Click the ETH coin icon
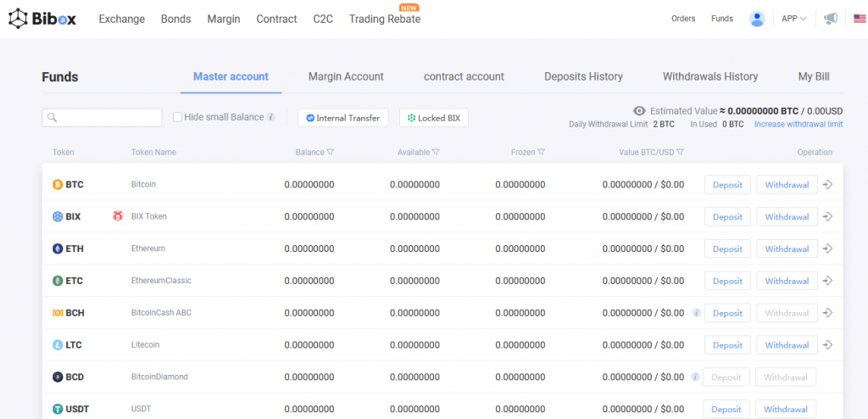The image size is (868, 419). (58, 249)
